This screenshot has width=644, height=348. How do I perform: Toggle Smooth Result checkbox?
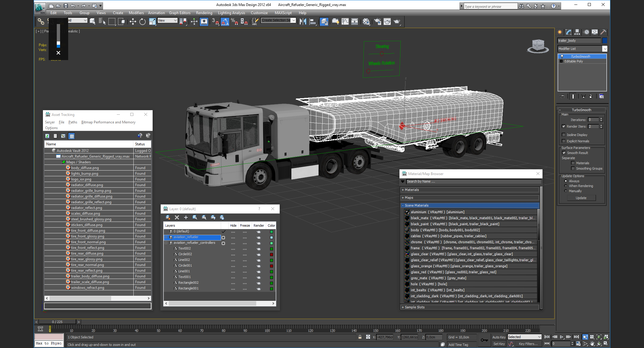564,153
